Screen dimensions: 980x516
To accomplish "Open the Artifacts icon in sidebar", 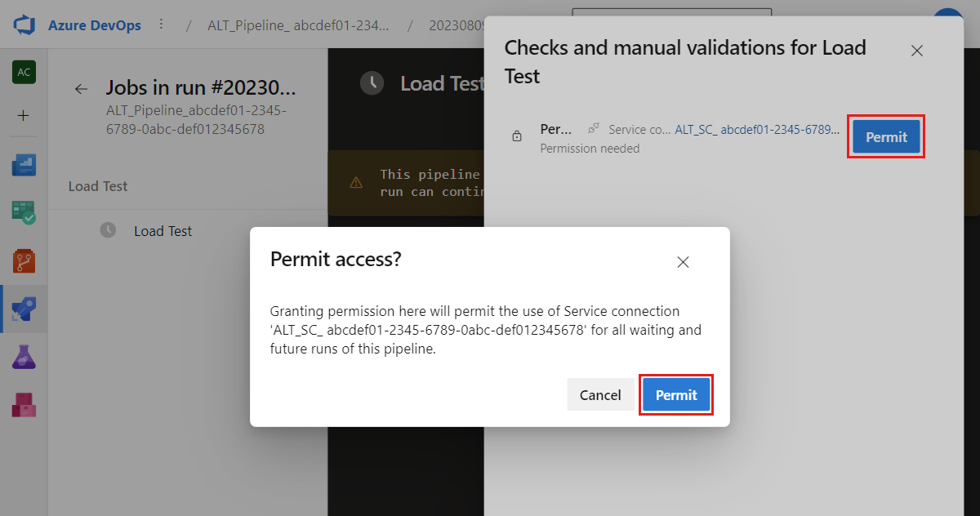I will click(x=24, y=404).
